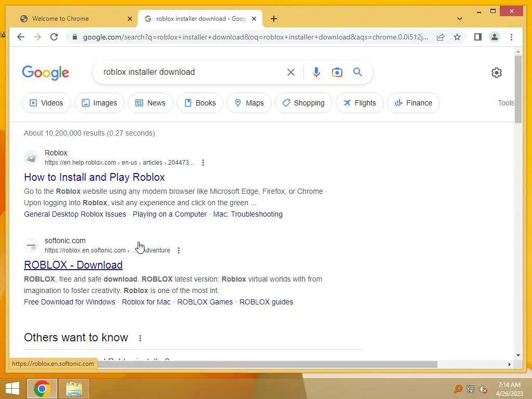
Task: Open ROBLOX guides sitelink
Action: coord(266,302)
